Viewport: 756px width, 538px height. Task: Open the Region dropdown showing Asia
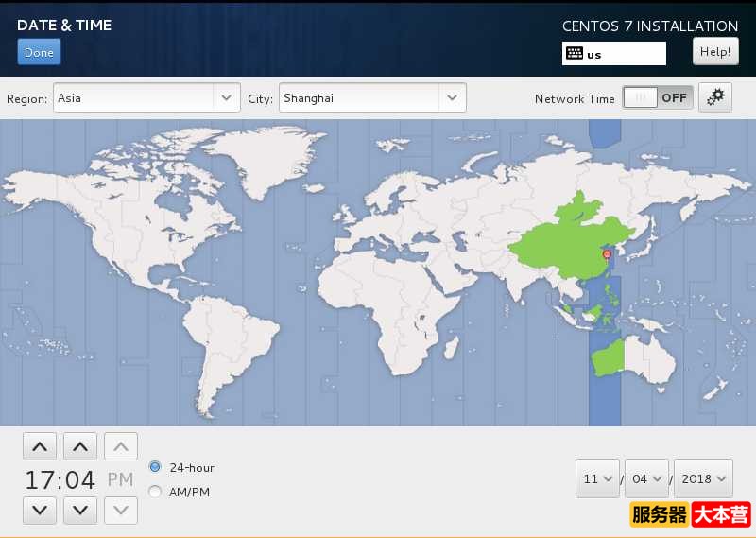pos(146,97)
